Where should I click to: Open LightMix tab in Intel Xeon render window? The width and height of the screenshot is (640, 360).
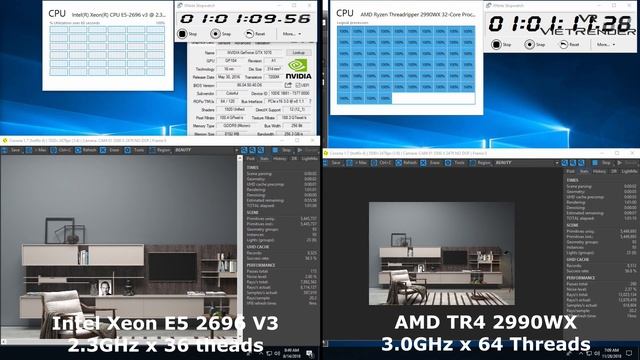click(x=309, y=158)
